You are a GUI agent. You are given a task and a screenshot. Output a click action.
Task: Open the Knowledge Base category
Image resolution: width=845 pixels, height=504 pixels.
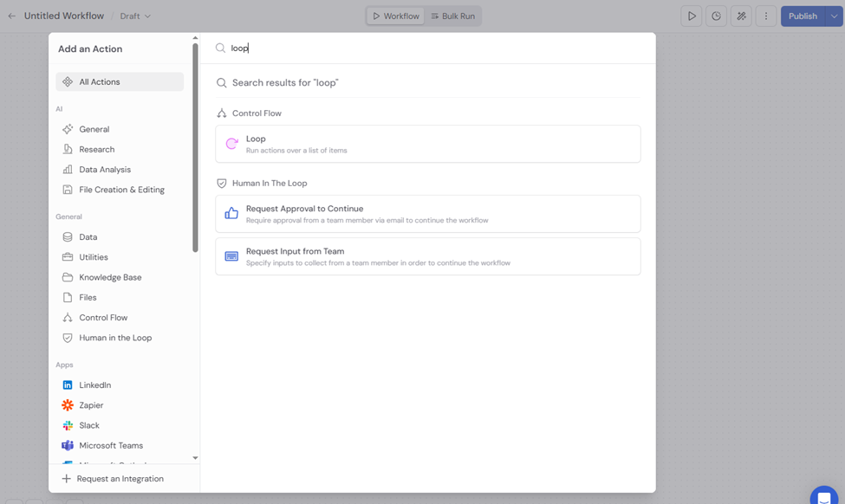(120, 277)
